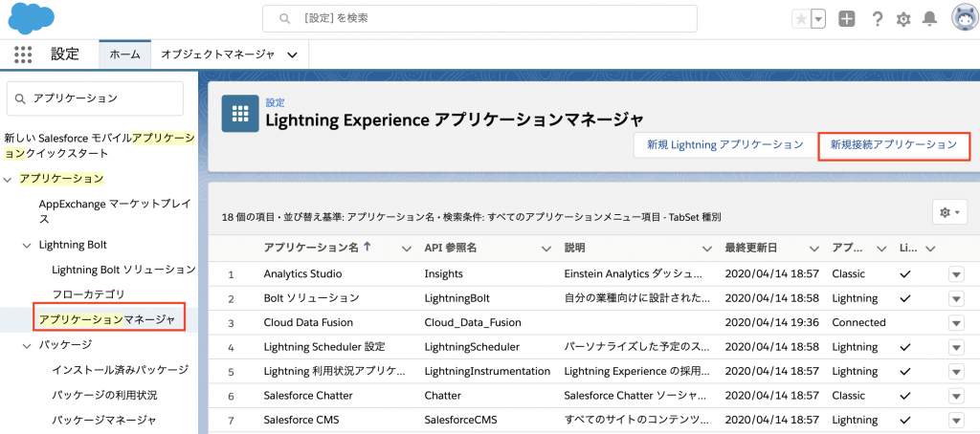Click the favorites star icon
Image resolution: width=980 pixels, height=434 pixels.
point(800,19)
